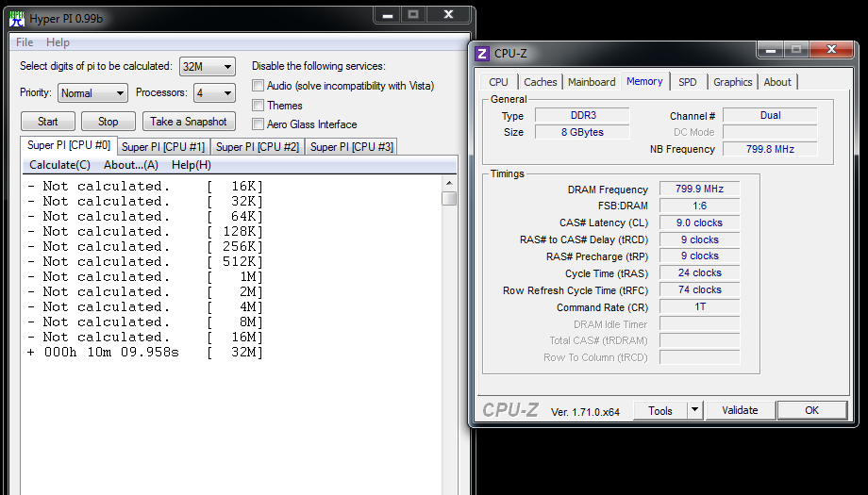Open the Calculate(C) menu
Screen dimensions: 868x495
click(59, 165)
